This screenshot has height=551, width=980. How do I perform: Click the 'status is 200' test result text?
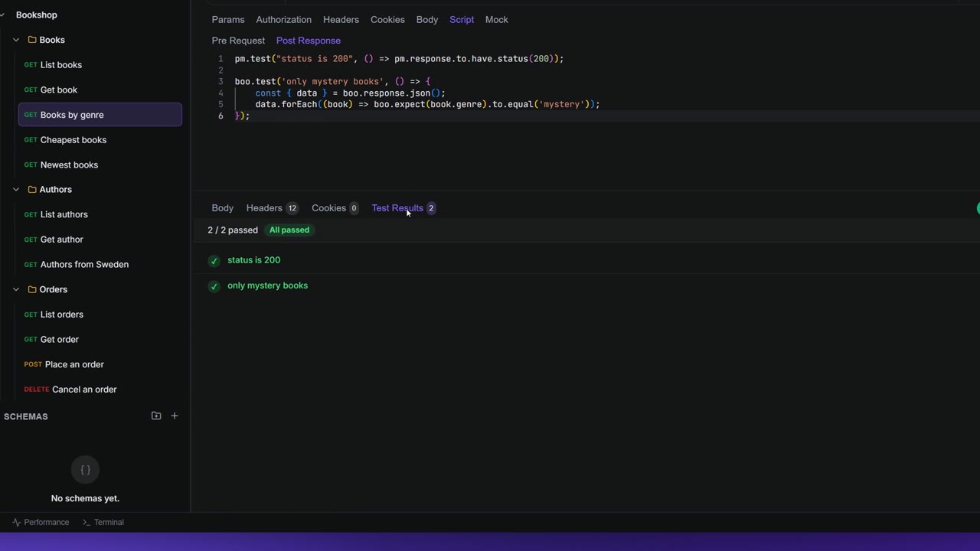pos(253,260)
